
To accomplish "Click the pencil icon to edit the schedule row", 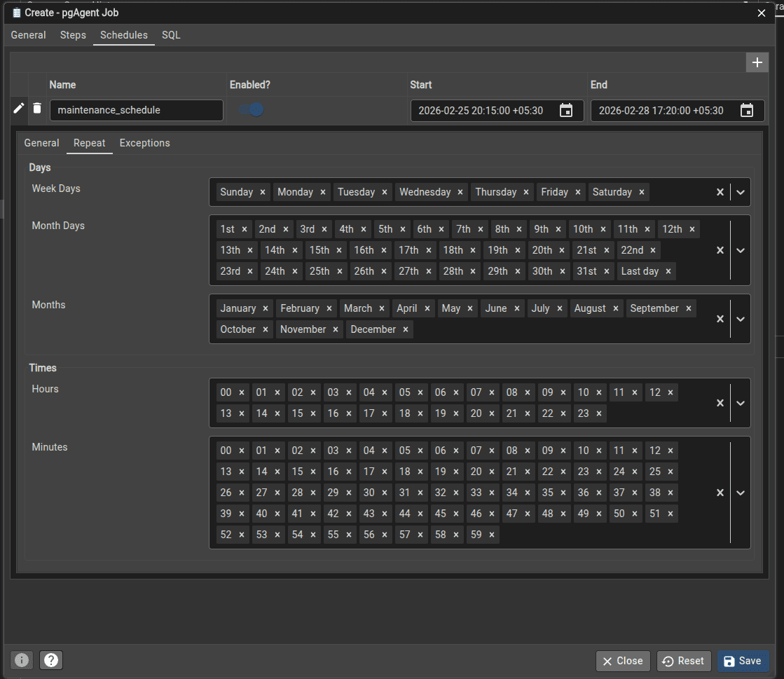I will (18, 108).
